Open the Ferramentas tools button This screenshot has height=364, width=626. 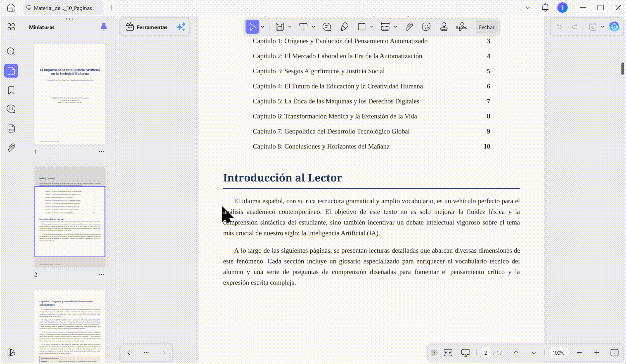click(x=147, y=27)
